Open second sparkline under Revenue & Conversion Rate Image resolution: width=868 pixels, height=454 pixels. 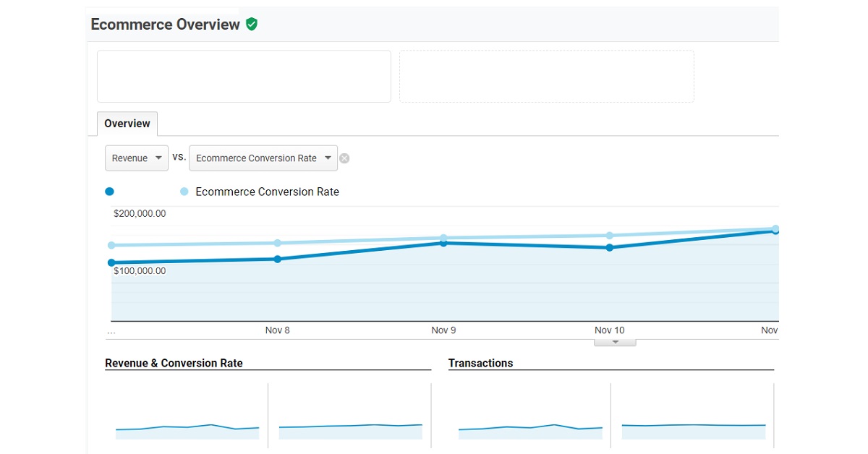point(350,430)
